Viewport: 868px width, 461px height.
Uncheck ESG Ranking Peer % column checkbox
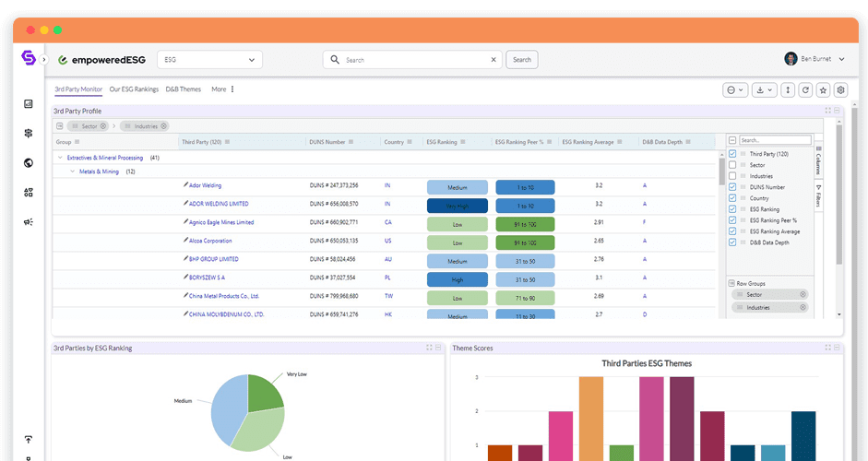732,220
